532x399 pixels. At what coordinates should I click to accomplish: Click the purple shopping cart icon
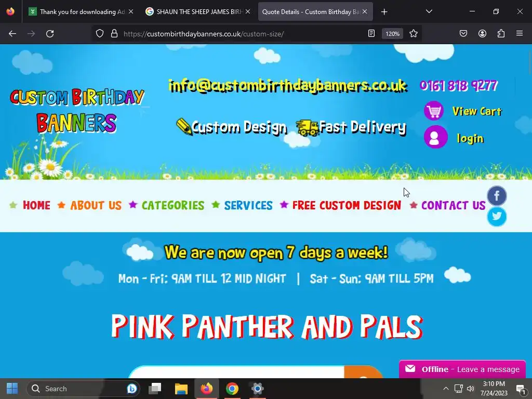tap(434, 111)
